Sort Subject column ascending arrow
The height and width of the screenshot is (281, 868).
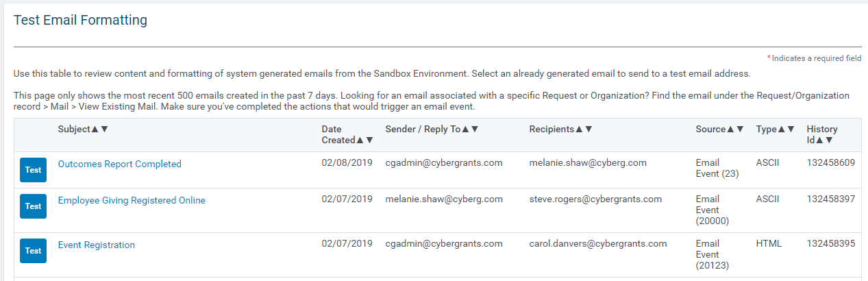(95, 129)
